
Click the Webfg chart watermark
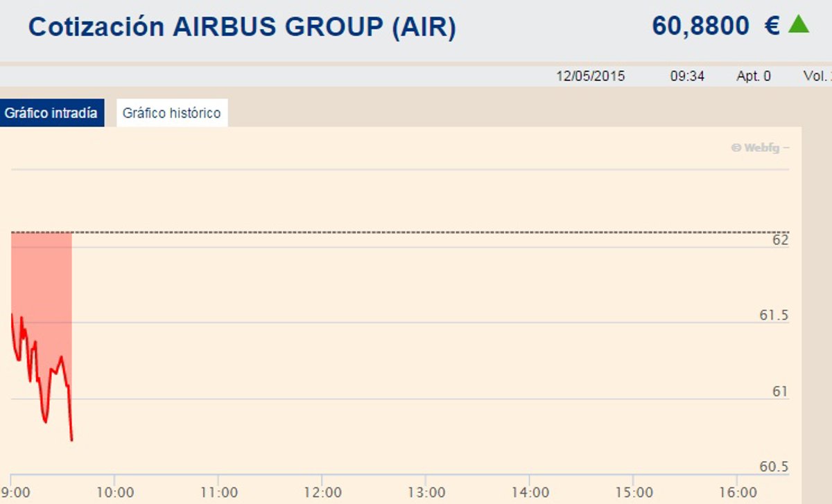coord(760,148)
